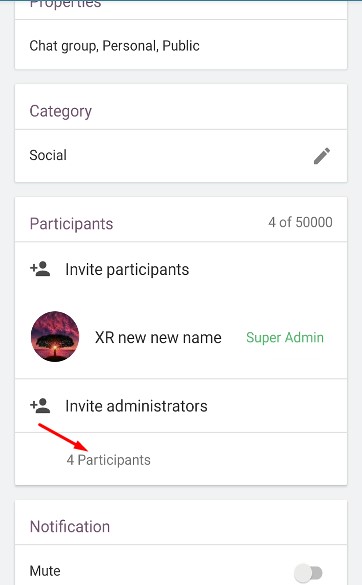Click the Super Admin role label
Viewport: 362px width, 585px height.
(x=285, y=338)
